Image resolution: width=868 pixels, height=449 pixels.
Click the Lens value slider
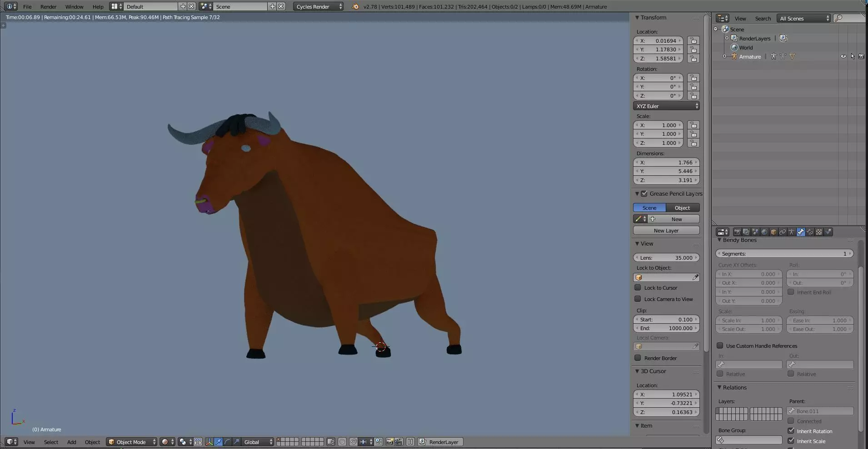point(666,257)
